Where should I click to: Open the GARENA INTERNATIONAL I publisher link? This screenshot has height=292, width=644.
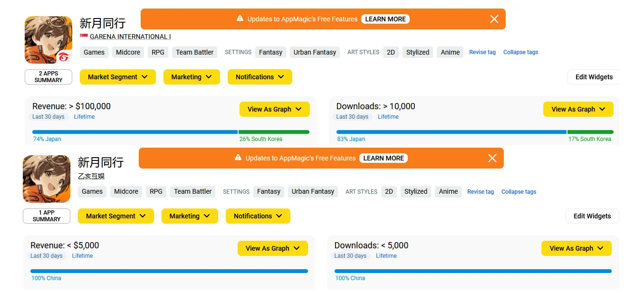tap(130, 37)
